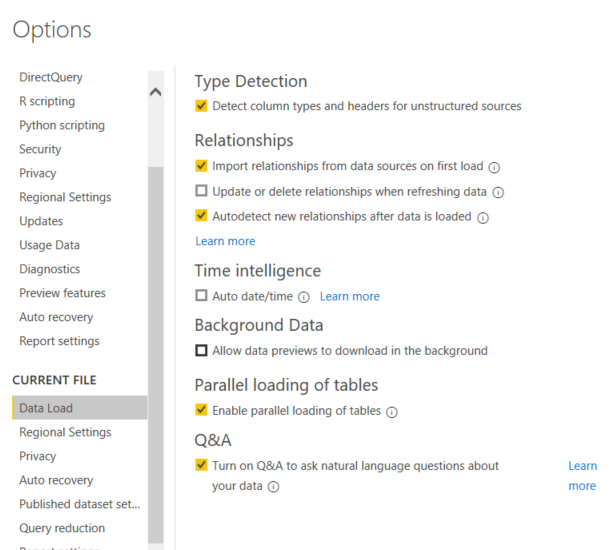The width and height of the screenshot is (609, 550).
Task: Click Learn more link beside Auto date/time
Action: (x=350, y=296)
